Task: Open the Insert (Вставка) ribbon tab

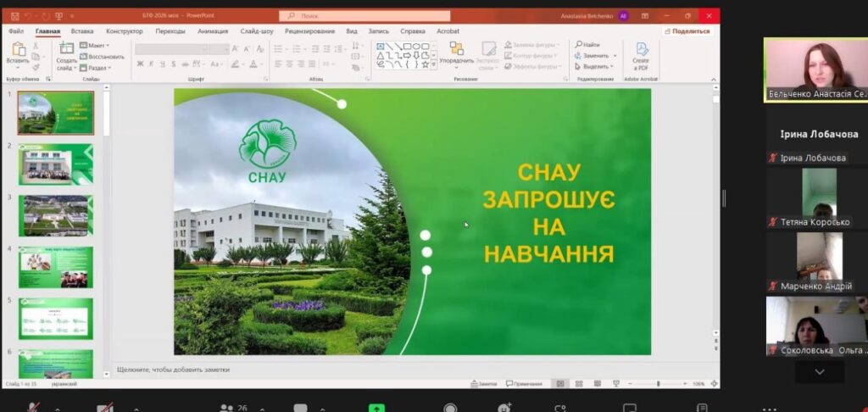Action: coord(82,31)
